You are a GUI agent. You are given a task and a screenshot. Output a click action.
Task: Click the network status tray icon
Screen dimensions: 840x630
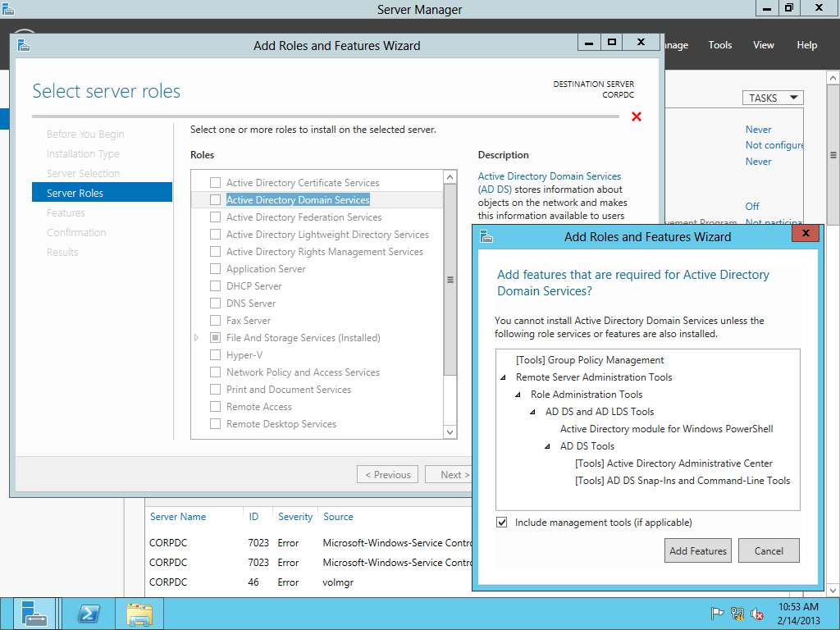pos(737,614)
